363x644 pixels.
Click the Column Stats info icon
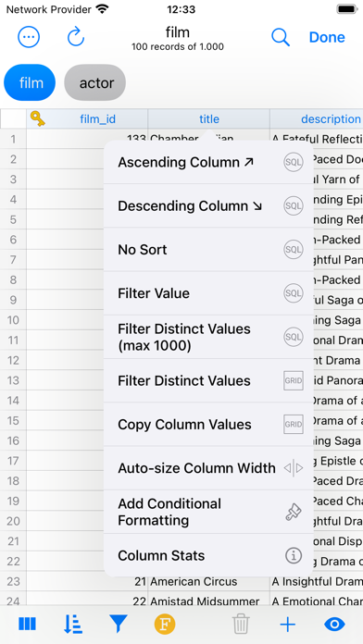[294, 555]
